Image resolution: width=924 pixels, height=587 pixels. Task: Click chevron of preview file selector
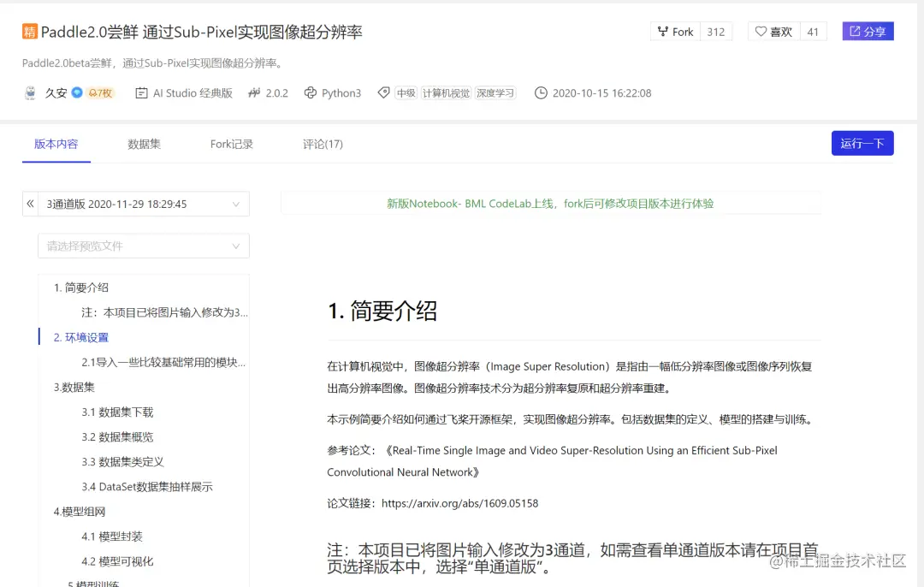click(236, 246)
